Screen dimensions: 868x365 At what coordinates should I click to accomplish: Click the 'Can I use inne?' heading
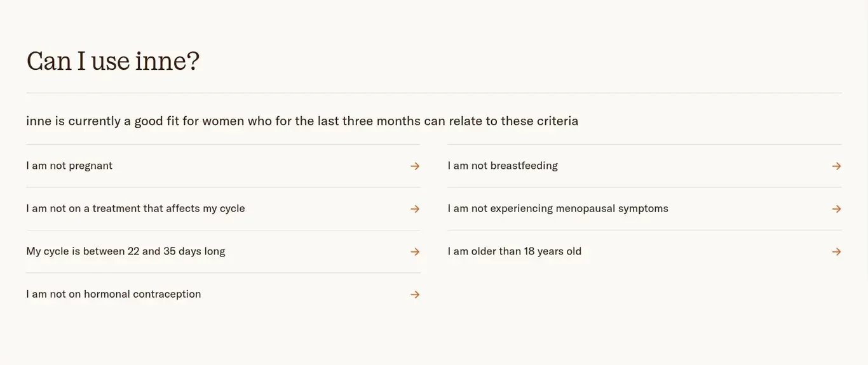point(113,61)
